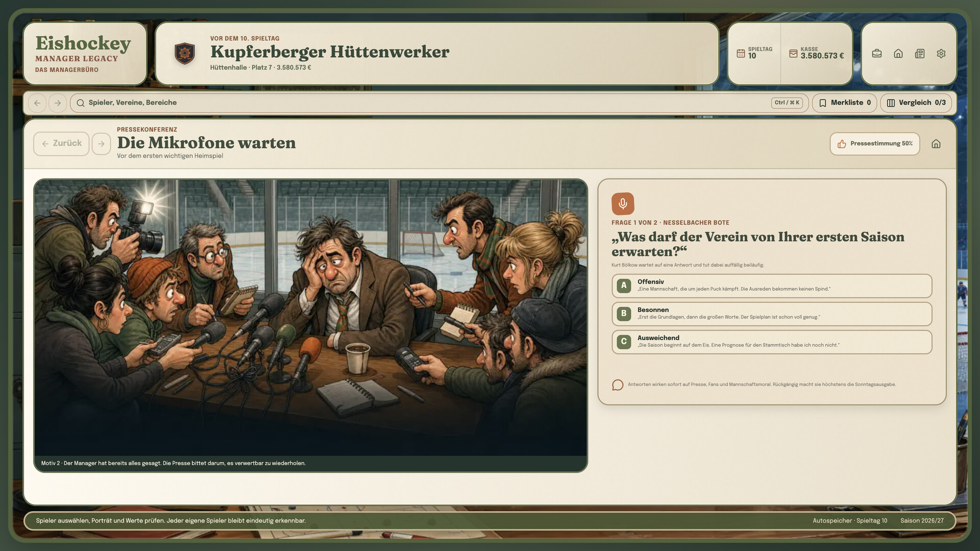Viewport: 980px width, 551px height.
Task: Click 'Frage 1 von 2 · Nesselbacher Bote' label
Action: 670,223
